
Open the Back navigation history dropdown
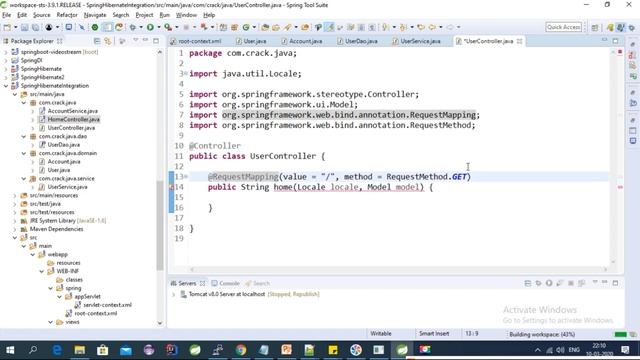point(441,27)
